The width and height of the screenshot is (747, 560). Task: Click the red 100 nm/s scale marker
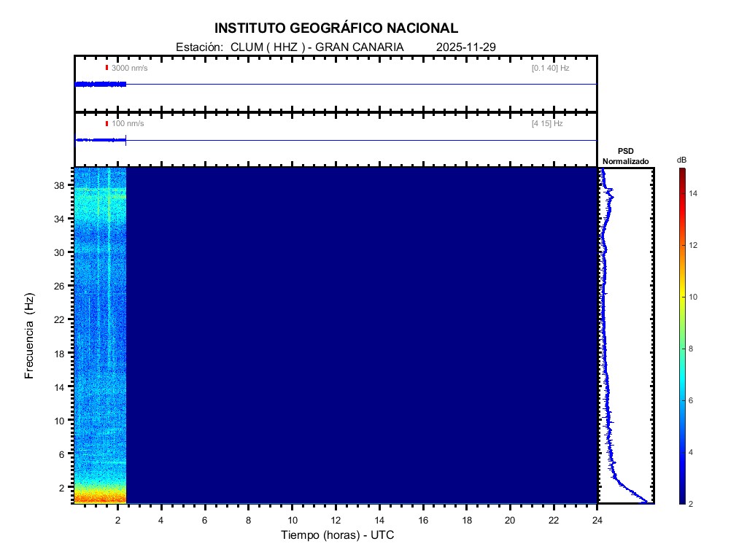click(107, 123)
